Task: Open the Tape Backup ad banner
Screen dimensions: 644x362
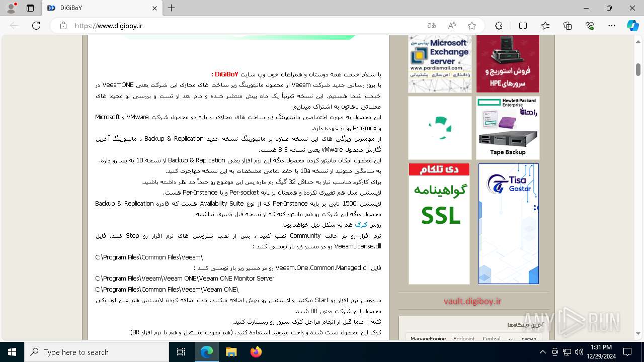Action: point(508,128)
